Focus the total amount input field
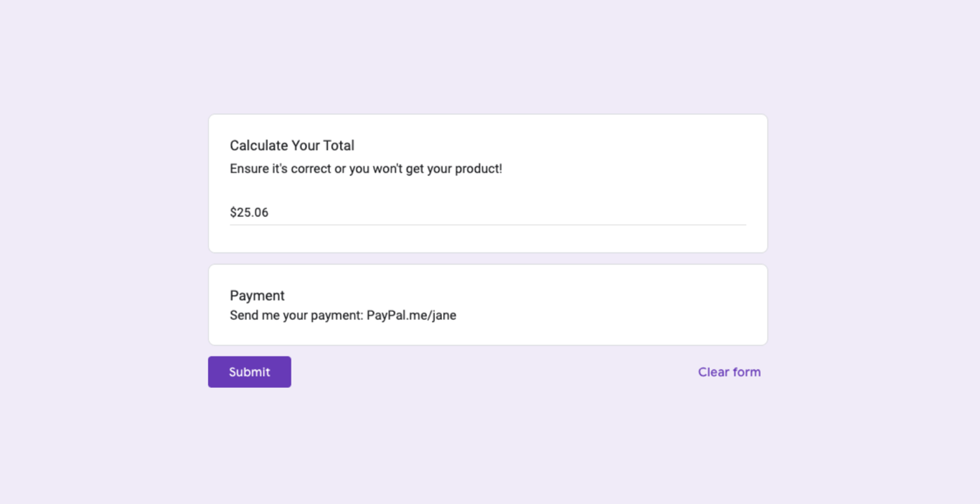 488,212
